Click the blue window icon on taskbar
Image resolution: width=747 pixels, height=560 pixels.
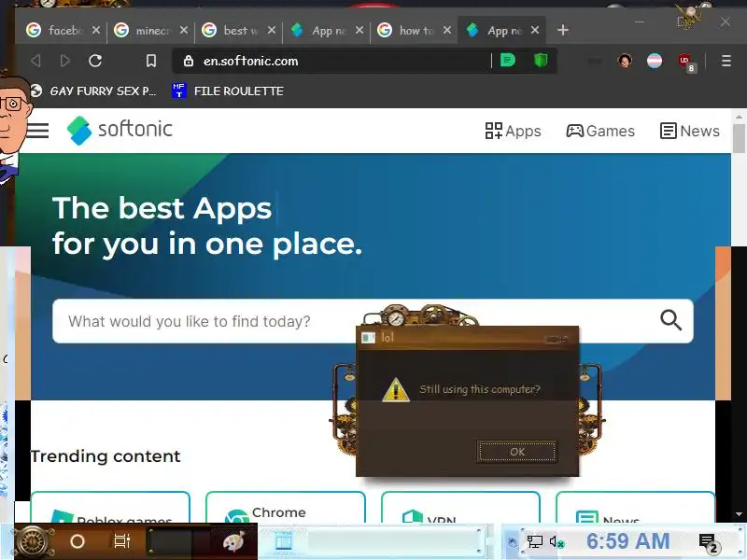[x=284, y=542]
